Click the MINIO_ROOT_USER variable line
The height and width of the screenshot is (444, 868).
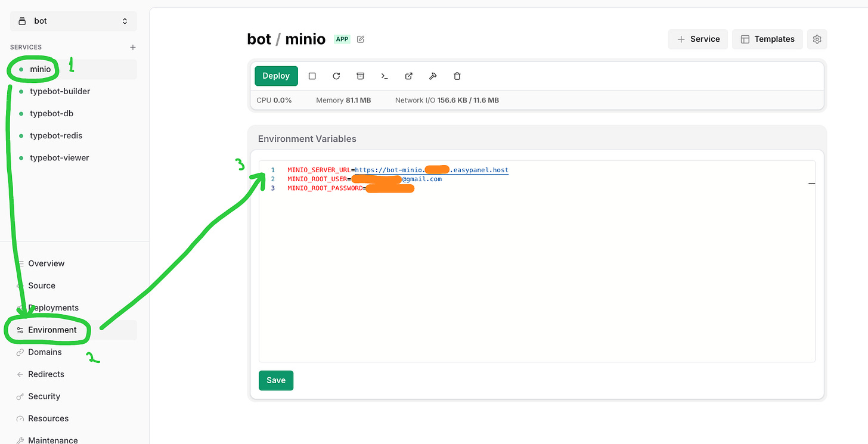[364, 179]
